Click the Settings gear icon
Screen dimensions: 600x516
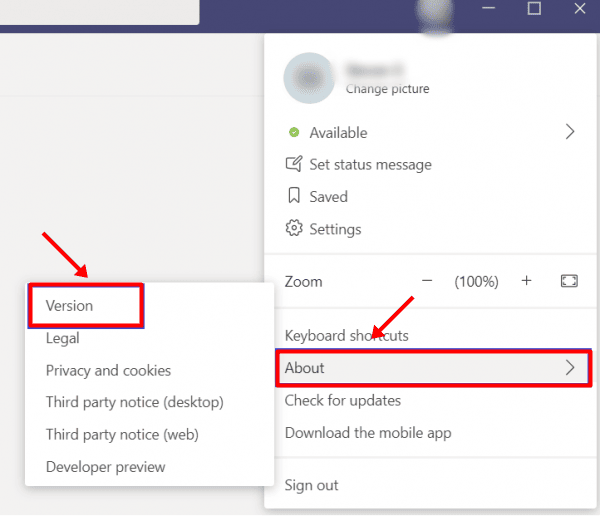(294, 228)
